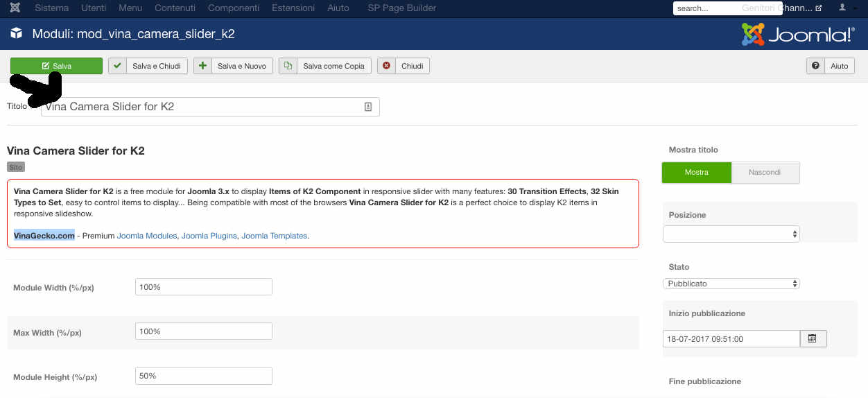868x398 pixels.
Task: Click the Chiudi button with red icon
Action: (x=403, y=66)
